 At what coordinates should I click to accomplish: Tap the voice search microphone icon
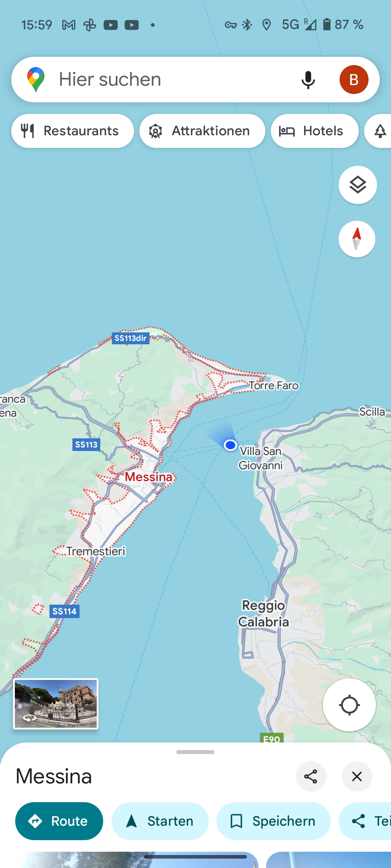point(308,80)
